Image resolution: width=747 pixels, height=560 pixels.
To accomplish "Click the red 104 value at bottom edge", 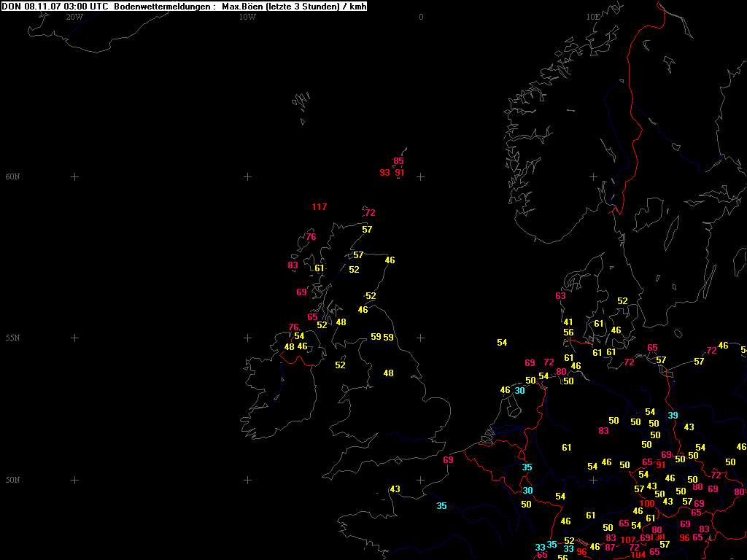I will tap(638, 555).
